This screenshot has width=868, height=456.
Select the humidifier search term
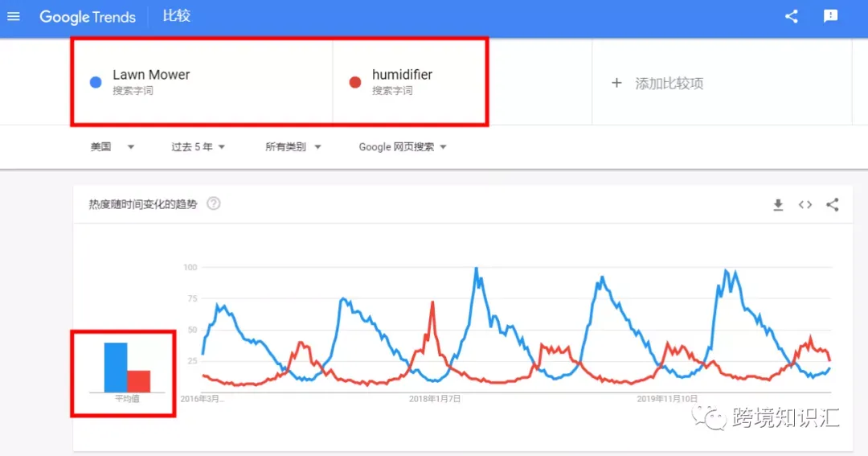point(410,82)
